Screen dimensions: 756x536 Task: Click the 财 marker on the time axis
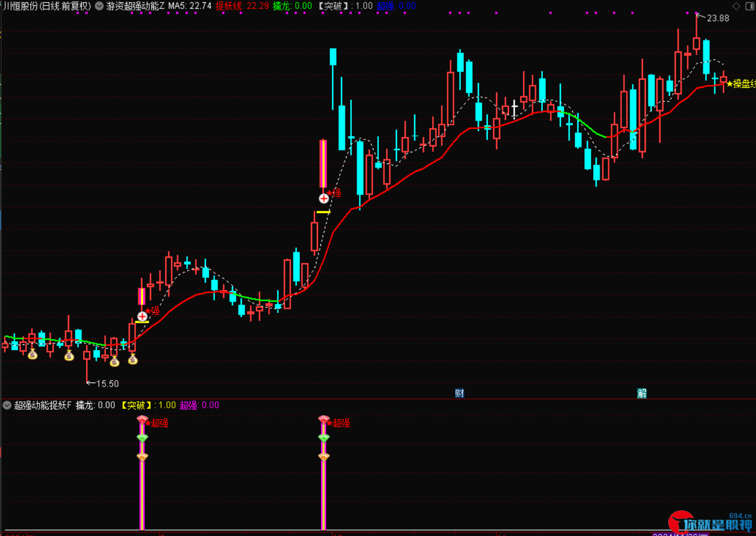coord(459,393)
